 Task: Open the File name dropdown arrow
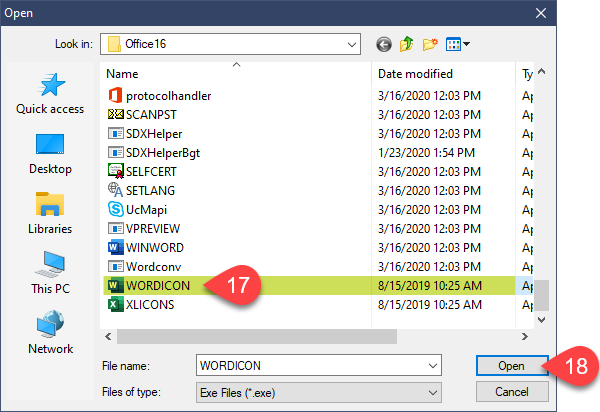tap(433, 366)
